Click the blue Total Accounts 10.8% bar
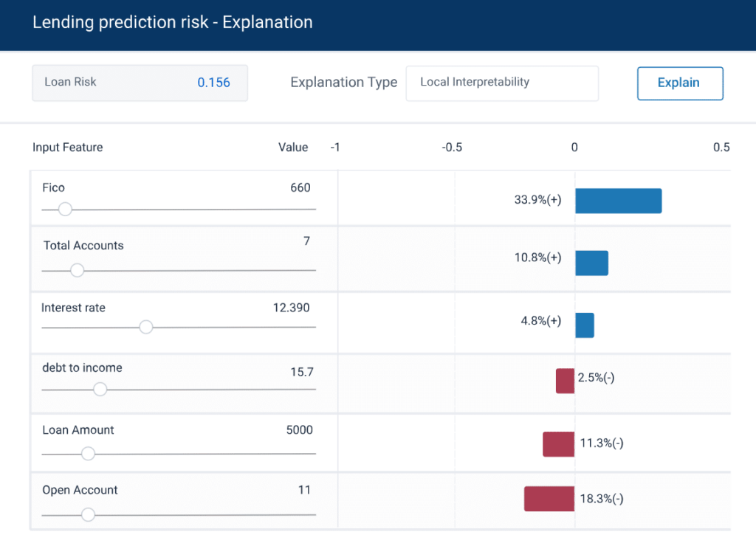 591,263
